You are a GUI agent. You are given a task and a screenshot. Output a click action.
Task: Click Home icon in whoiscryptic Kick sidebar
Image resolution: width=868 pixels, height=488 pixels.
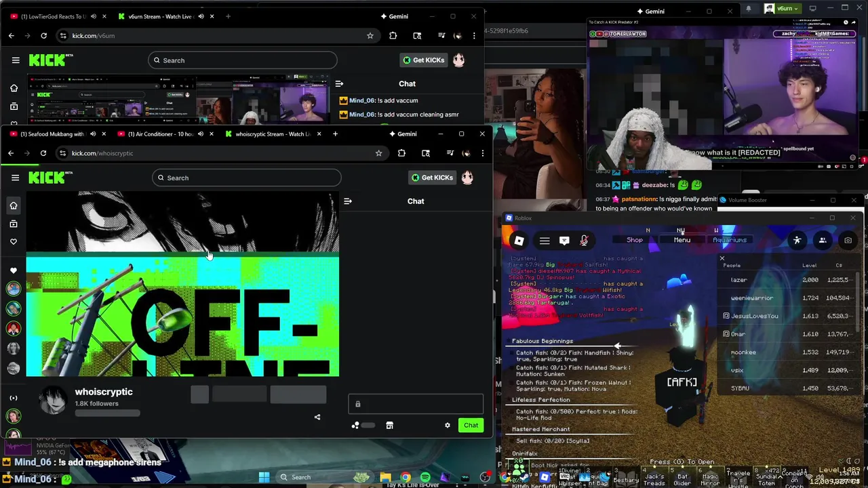click(14, 205)
